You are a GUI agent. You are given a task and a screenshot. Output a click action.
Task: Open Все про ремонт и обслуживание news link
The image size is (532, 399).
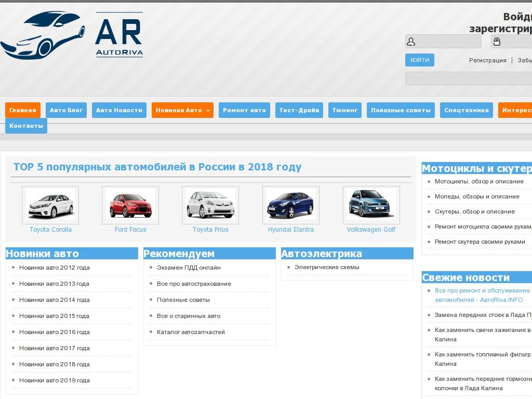tap(482, 295)
